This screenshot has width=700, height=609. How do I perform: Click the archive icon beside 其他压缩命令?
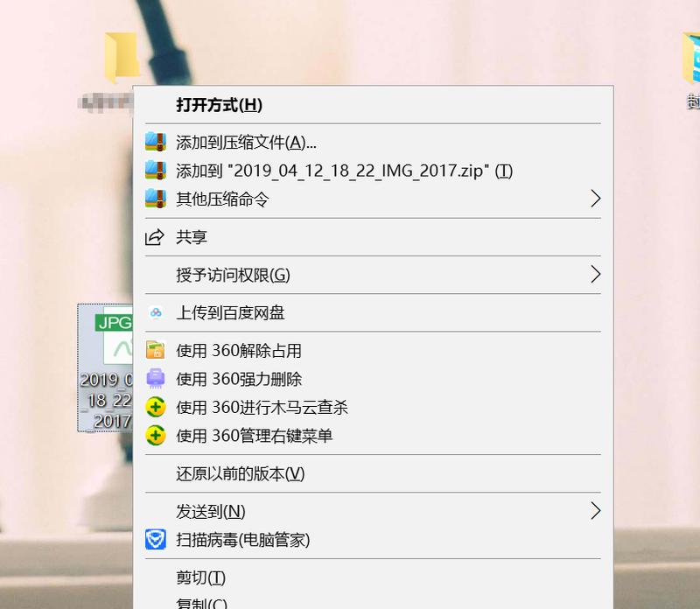coord(156,199)
